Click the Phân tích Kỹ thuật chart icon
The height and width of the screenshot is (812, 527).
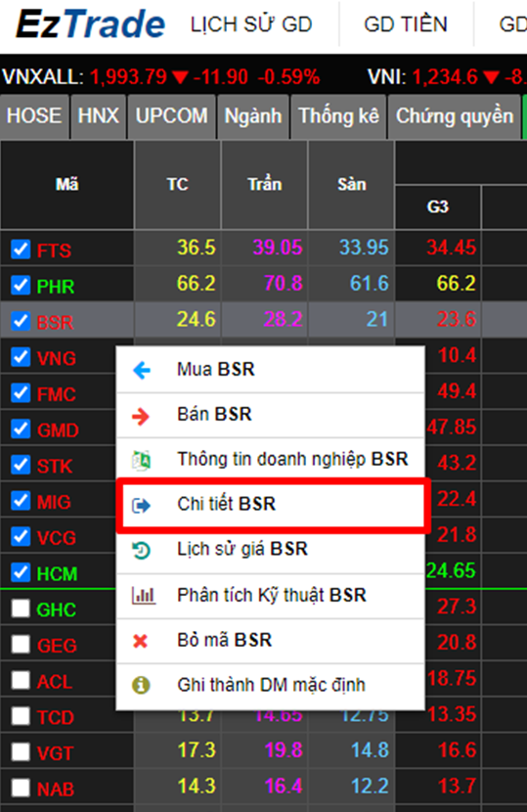pyautogui.click(x=143, y=595)
